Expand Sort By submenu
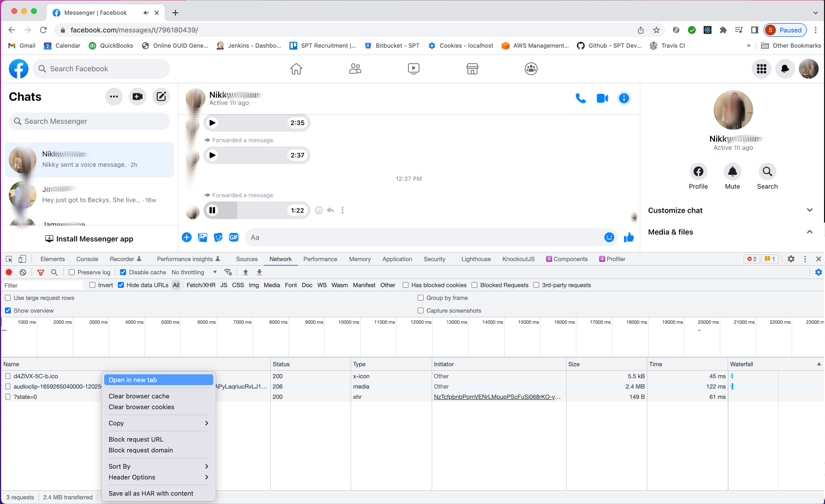The width and height of the screenshot is (825, 504). pyautogui.click(x=158, y=466)
